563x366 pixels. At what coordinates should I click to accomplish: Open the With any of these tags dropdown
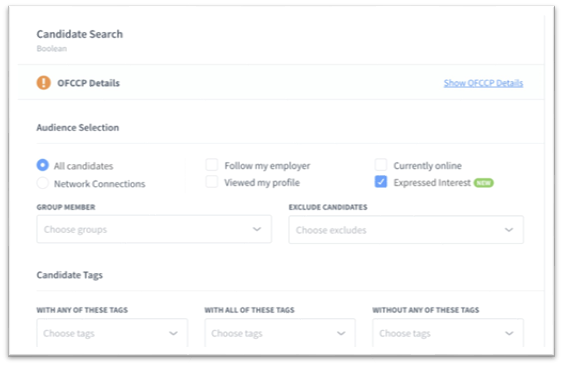pos(112,333)
